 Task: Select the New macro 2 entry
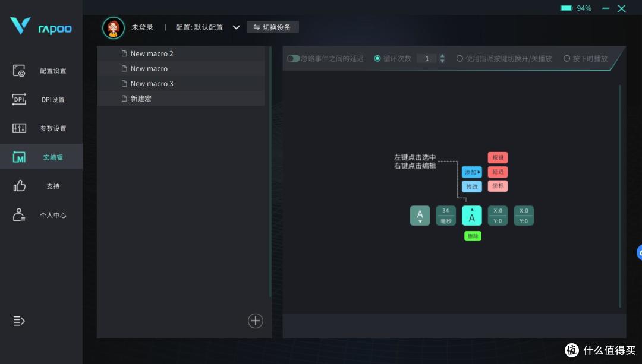click(181, 53)
